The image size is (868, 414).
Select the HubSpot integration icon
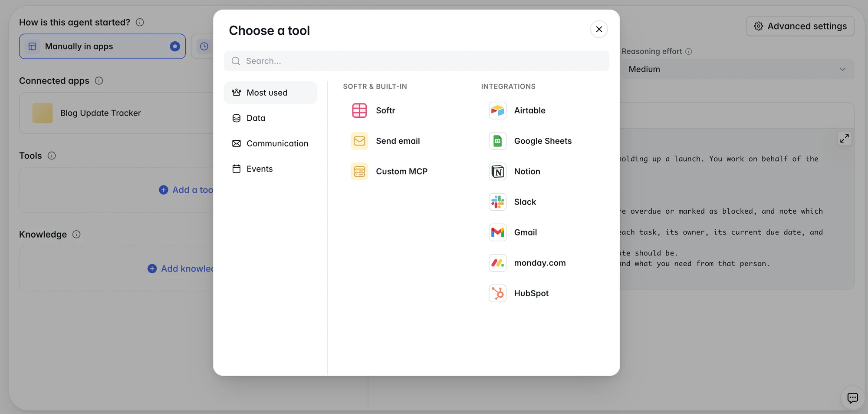tap(497, 293)
